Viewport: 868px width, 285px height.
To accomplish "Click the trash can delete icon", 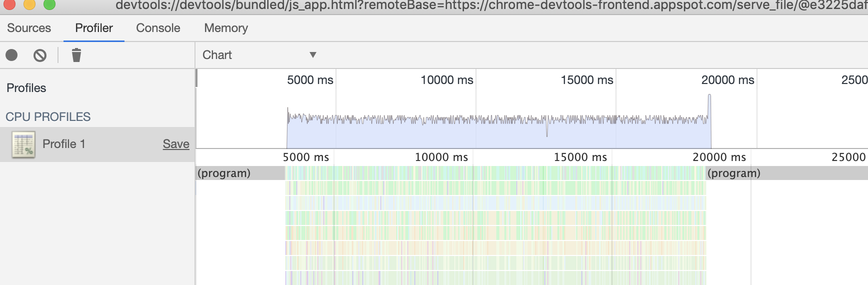I will tap(76, 55).
